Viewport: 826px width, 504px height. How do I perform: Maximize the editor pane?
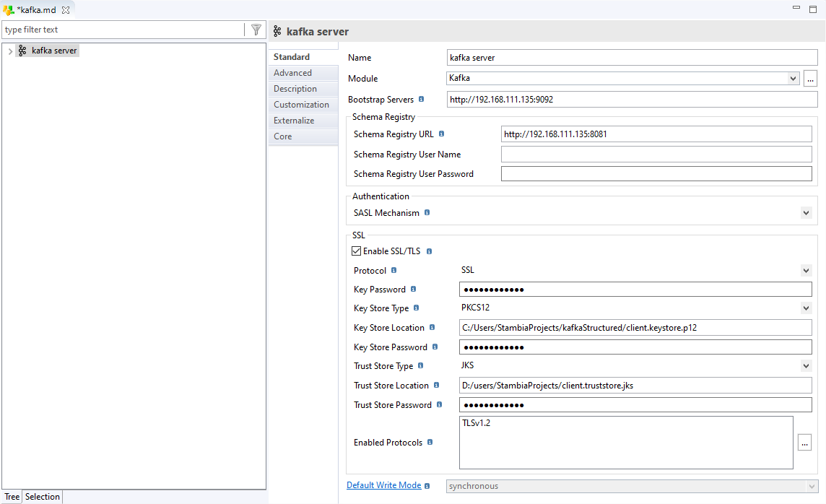pyautogui.click(x=813, y=9)
